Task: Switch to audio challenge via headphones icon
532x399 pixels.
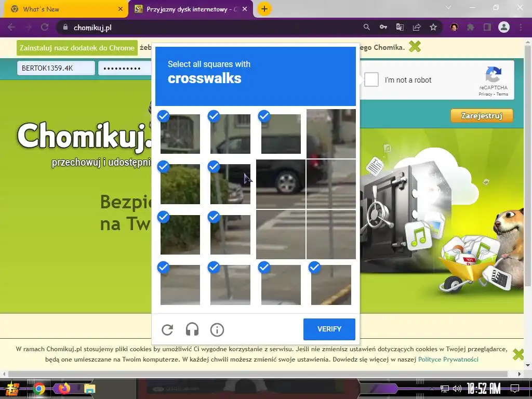Action: pos(192,329)
